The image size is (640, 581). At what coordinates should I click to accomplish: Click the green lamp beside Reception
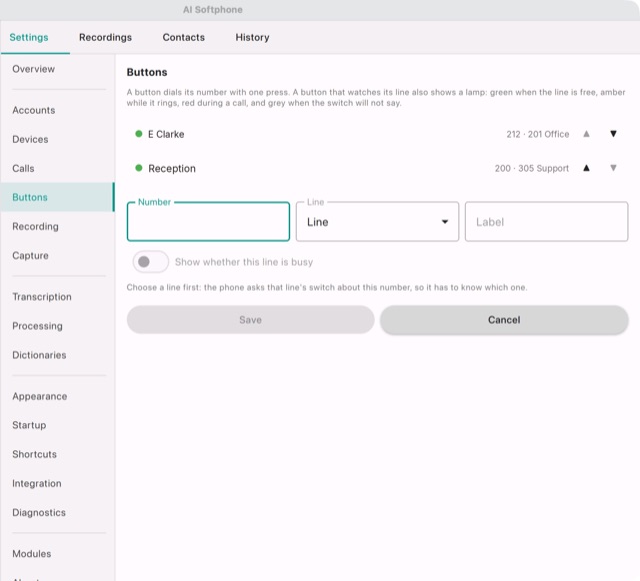pos(139,168)
